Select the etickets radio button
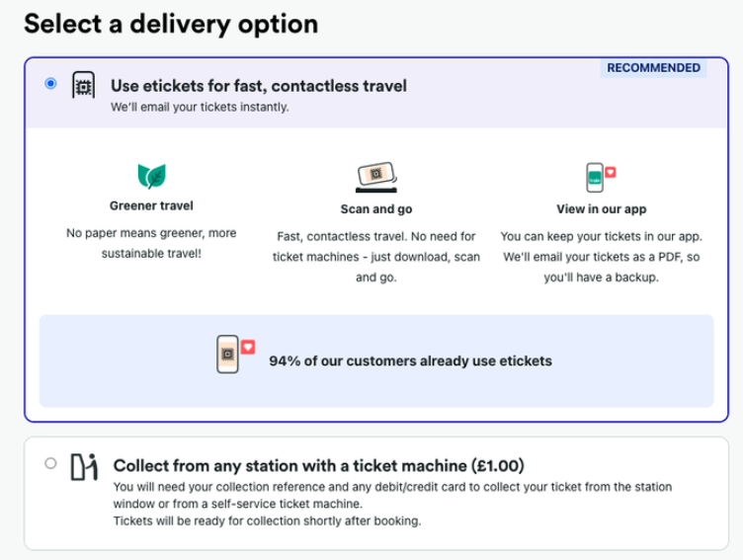 pos(50,83)
